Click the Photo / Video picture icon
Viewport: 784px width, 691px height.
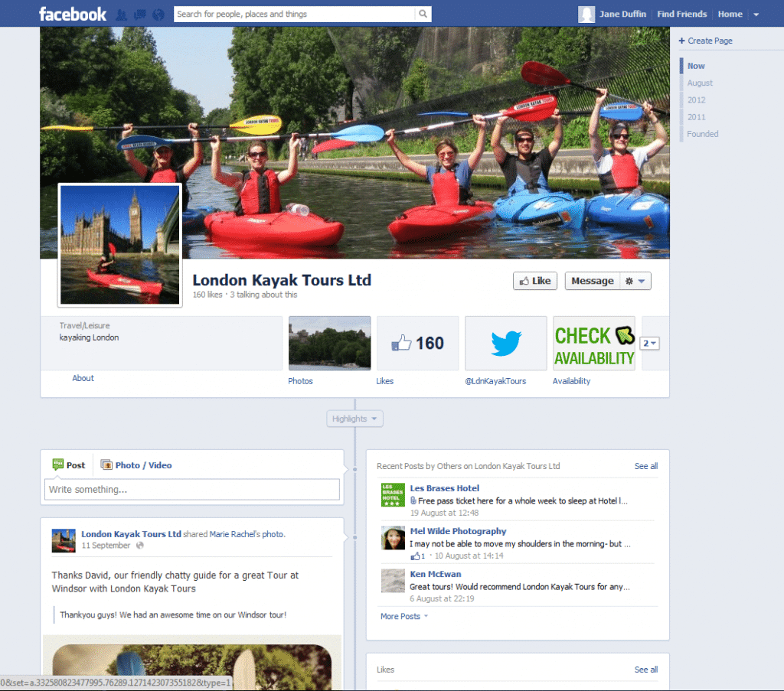(x=106, y=464)
